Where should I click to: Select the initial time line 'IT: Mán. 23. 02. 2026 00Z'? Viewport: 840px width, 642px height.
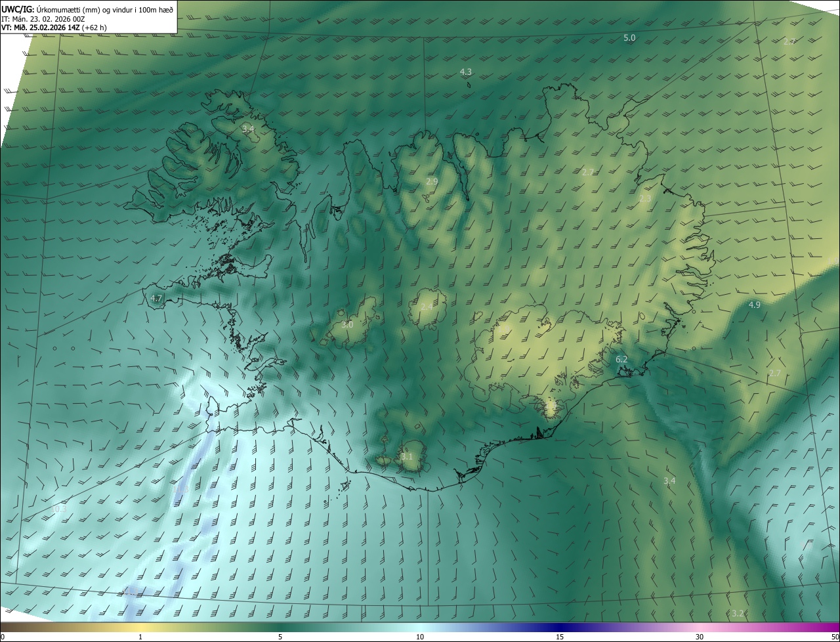click(43, 19)
